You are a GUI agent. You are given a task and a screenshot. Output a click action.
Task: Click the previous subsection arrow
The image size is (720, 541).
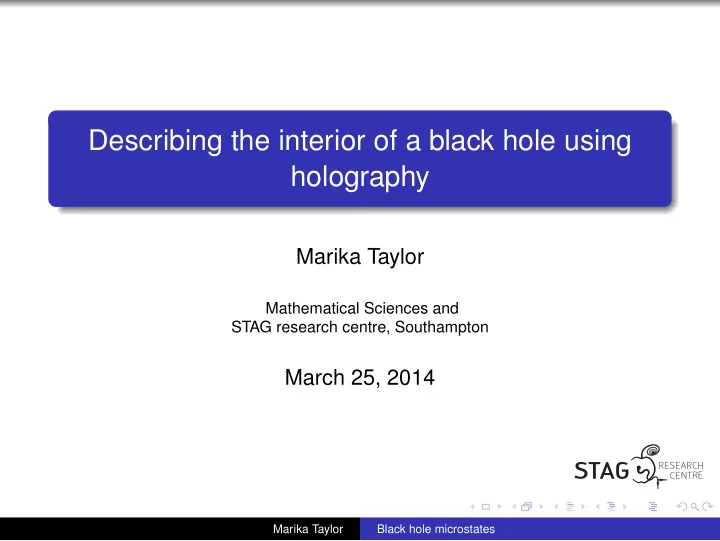(x=556, y=507)
